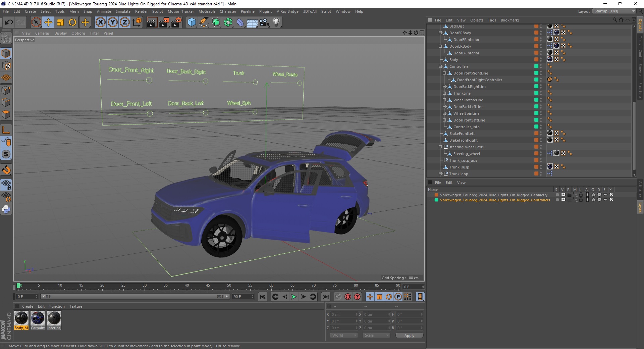The width and height of the screenshot is (644, 349).
Task: Click the Wheel_Spin controller slider handle
Action: (x=255, y=112)
